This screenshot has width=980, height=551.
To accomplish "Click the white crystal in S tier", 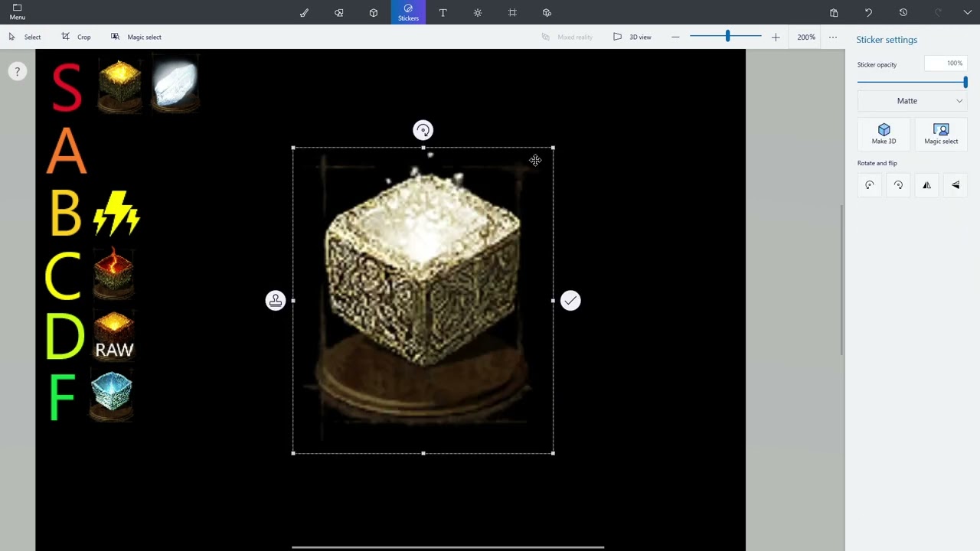I will (175, 83).
